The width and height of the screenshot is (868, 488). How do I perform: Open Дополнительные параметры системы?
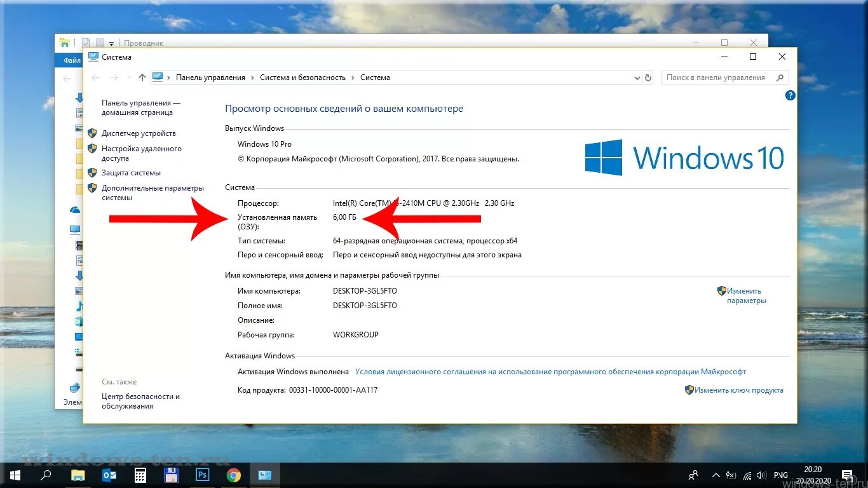point(153,193)
